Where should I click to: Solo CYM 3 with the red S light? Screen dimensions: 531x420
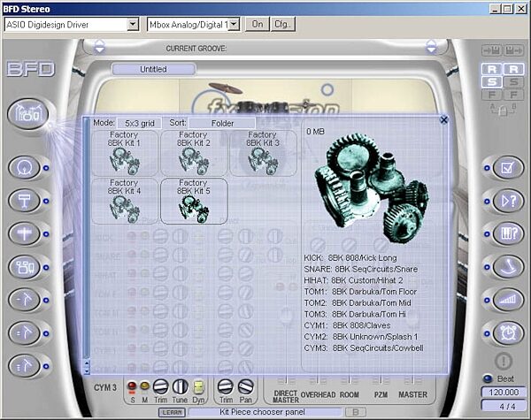(x=132, y=386)
